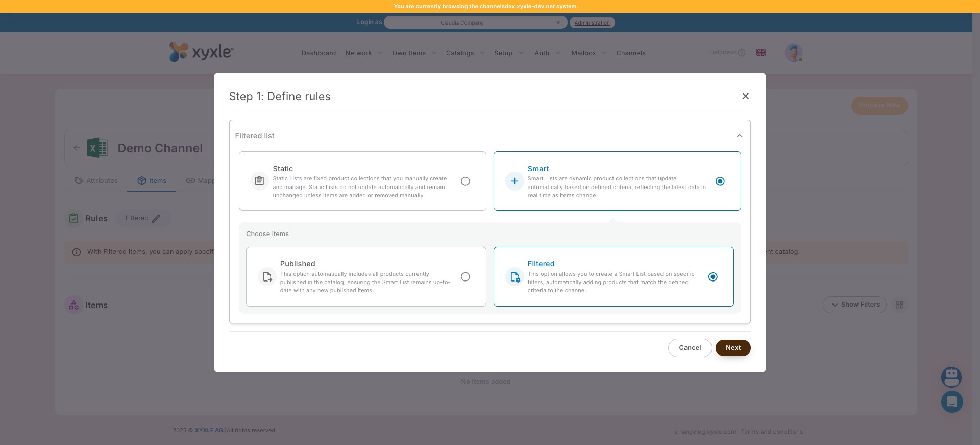Viewport: 980px width, 445px height.
Task: Click Process Now button
Action: pyautogui.click(x=879, y=105)
